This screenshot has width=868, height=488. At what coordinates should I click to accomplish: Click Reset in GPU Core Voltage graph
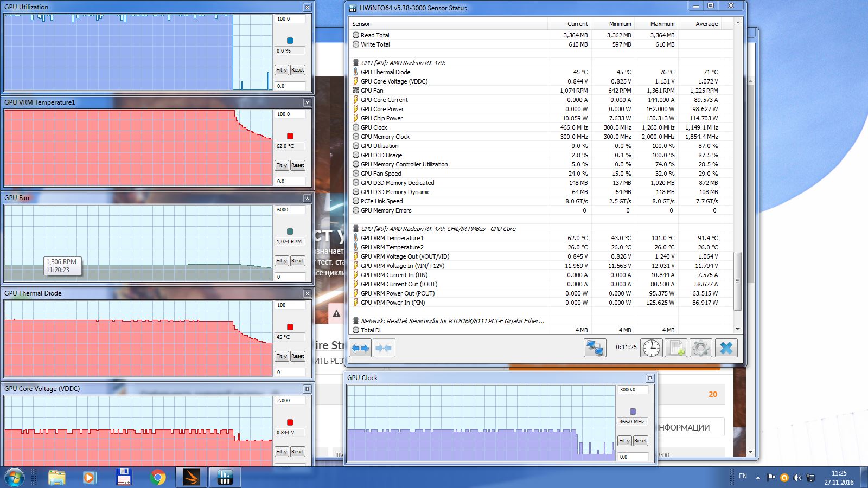(x=297, y=452)
